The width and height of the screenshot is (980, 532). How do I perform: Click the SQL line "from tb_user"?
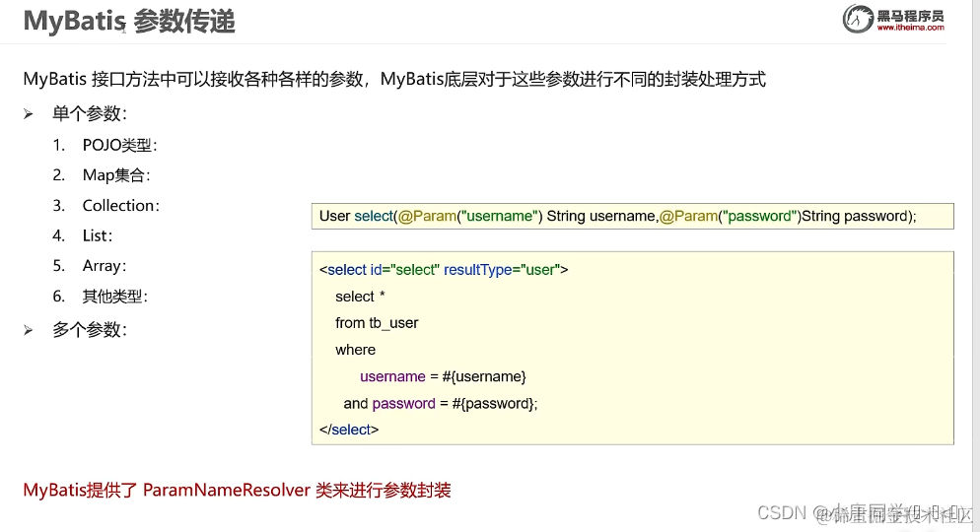click(377, 323)
